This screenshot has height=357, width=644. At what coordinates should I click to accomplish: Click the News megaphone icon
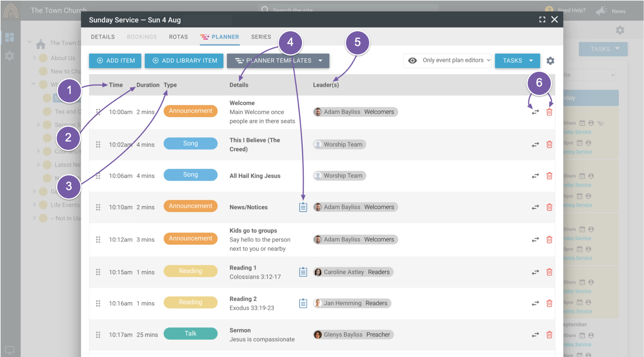click(601, 11)
